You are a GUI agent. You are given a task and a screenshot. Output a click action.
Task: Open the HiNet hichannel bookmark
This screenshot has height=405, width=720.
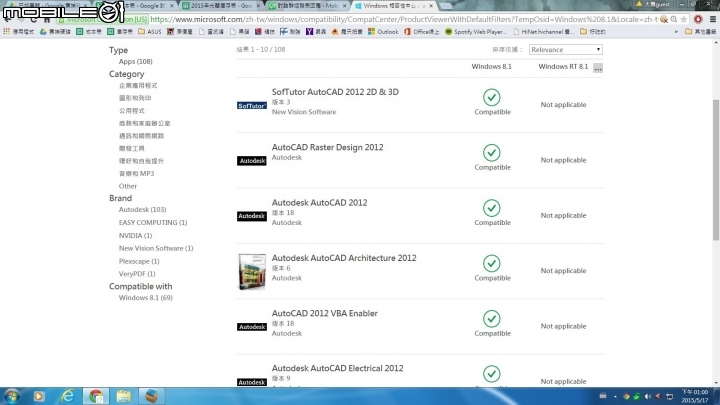544,32
